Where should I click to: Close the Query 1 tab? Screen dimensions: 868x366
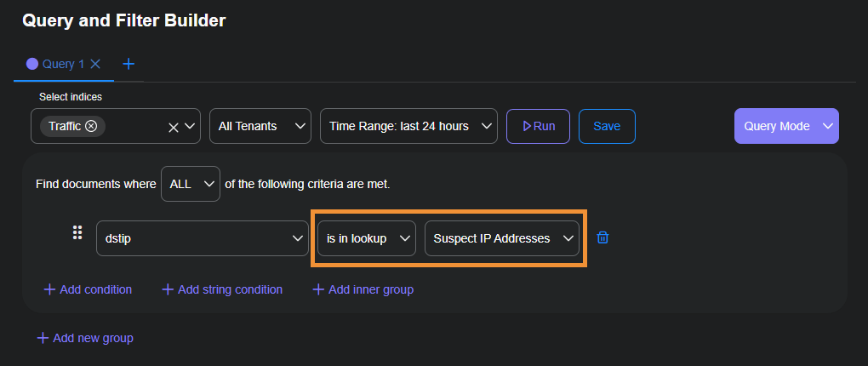(x=95, y=64)
